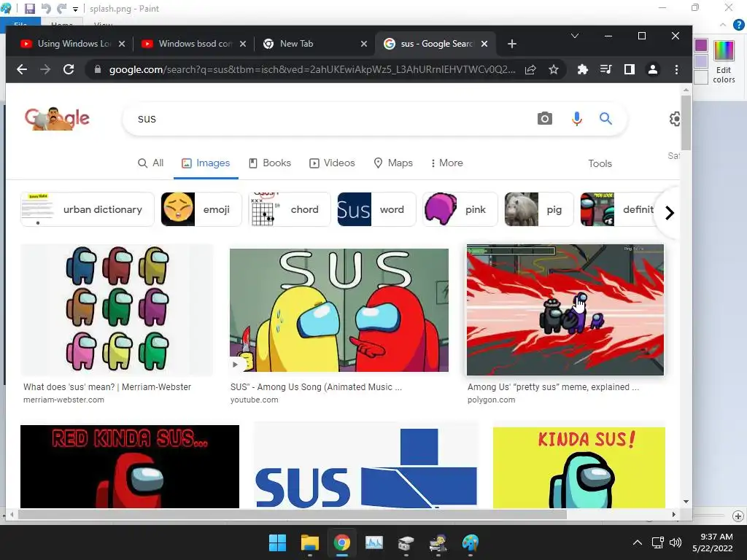Click the Google doodle logo
The image size is (747, 560).
pyautogui.click(x=57, y=119)
